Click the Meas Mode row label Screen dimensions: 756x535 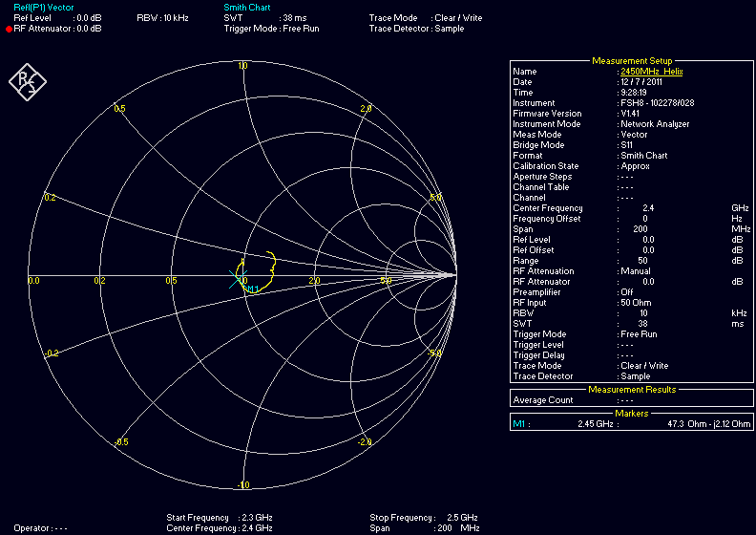[537, 135]
